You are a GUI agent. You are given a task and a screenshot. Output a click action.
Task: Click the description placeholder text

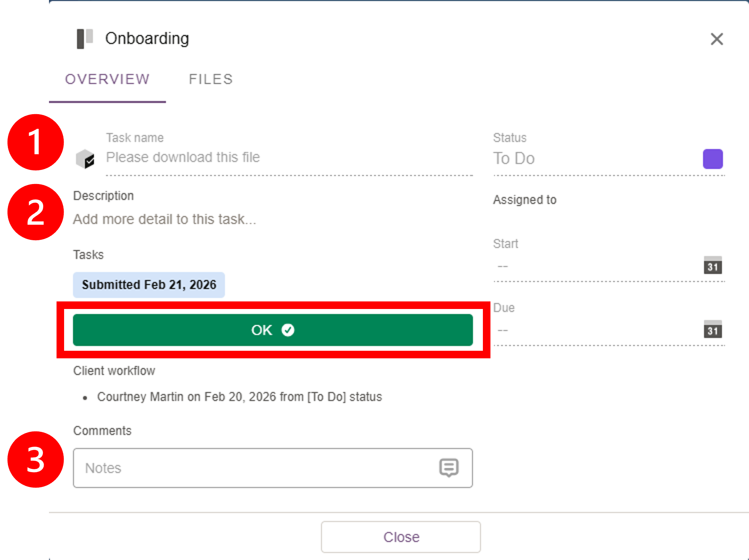click(165, 219)
